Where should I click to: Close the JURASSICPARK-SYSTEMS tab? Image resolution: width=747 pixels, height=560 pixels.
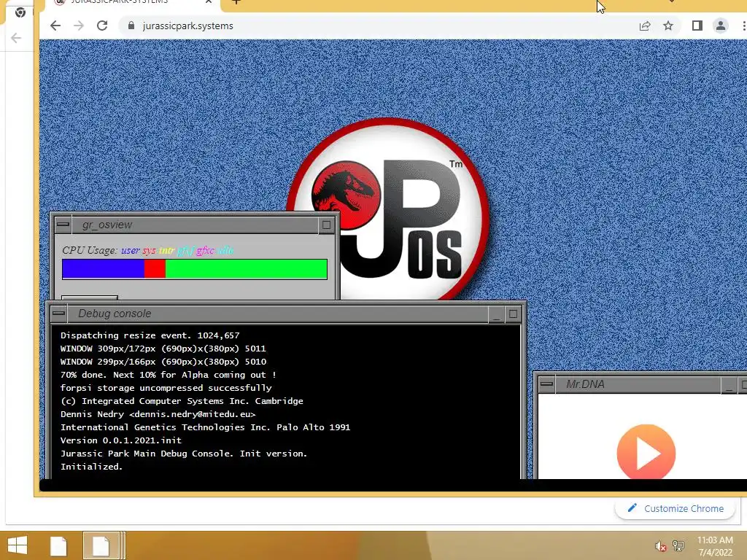click(209, 2)
